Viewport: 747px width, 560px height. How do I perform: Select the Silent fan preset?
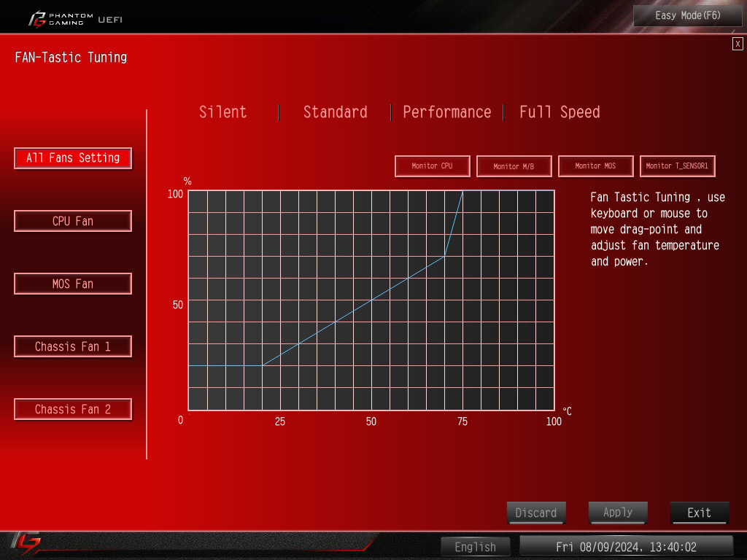point(223,112)
